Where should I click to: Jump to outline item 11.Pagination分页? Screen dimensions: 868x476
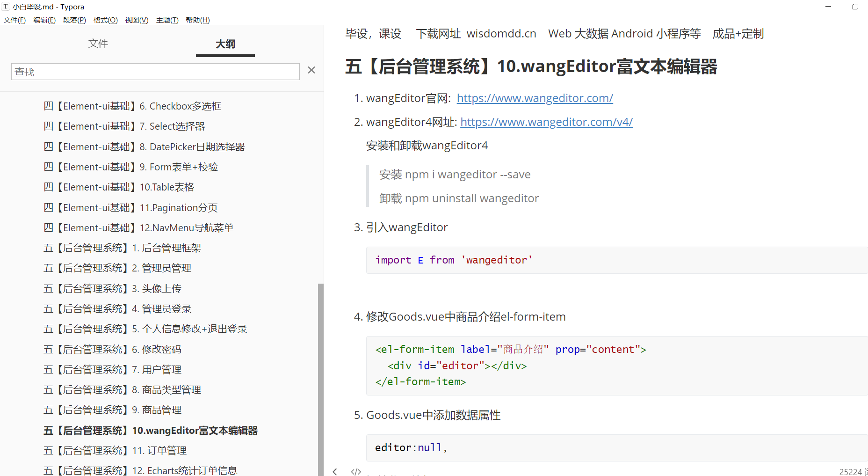130,208
